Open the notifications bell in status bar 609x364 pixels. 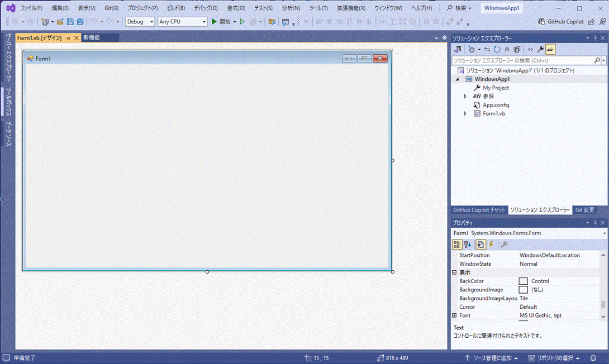(593, 358)
